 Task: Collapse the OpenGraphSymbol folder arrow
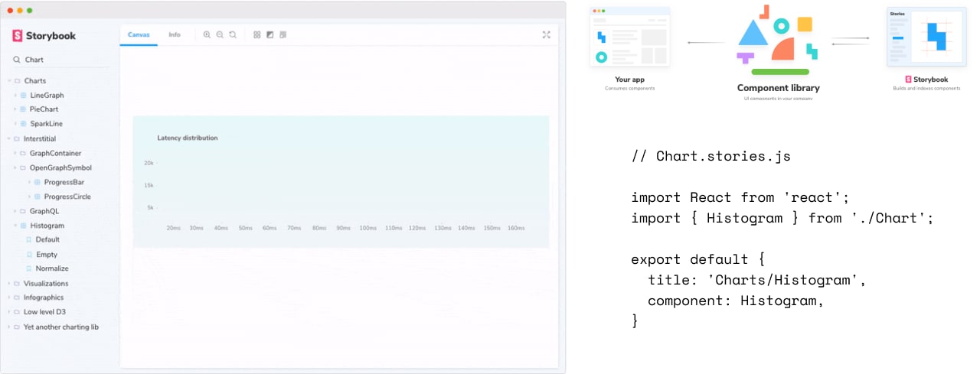15,167
